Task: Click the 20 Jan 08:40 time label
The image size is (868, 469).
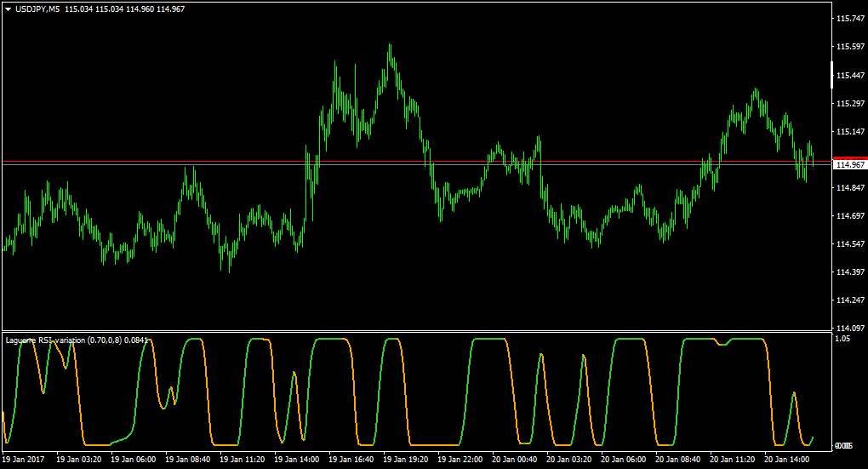Action: (677, 459)
